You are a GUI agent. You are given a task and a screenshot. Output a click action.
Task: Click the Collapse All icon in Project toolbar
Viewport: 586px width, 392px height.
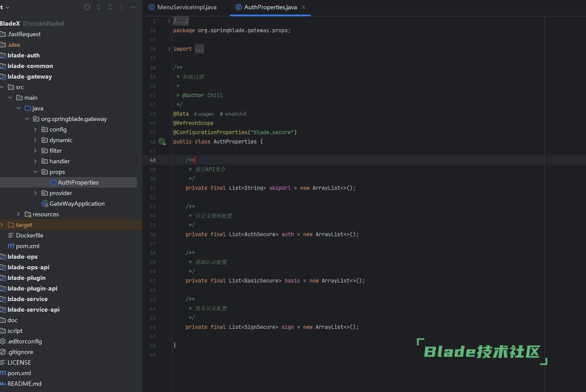coord(110,7)
